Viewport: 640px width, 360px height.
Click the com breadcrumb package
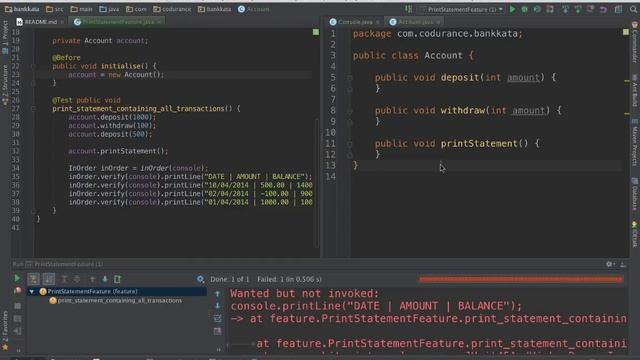click(x=136, y=9)
